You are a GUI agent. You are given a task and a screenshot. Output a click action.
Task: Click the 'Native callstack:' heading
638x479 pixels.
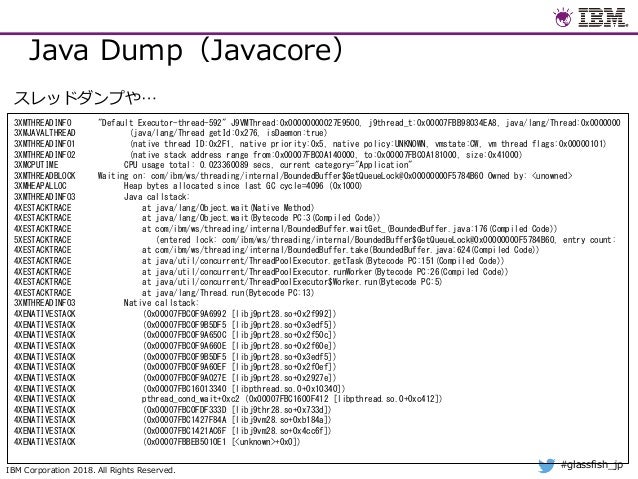pos(161,303)
